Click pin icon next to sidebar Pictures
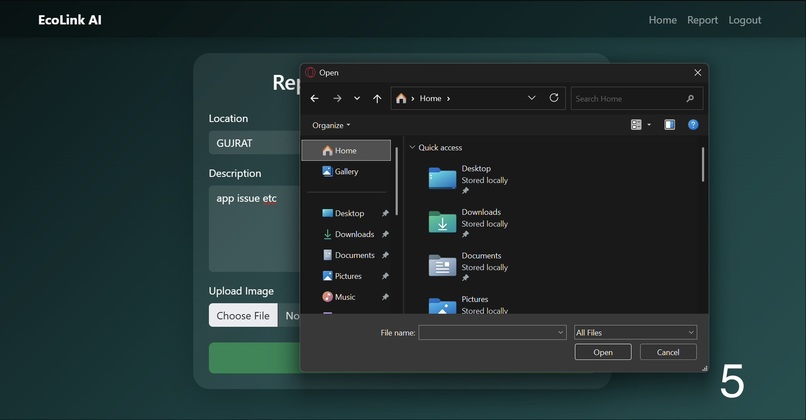This screenshot has height=420, width=806. [x=385, y=276]
